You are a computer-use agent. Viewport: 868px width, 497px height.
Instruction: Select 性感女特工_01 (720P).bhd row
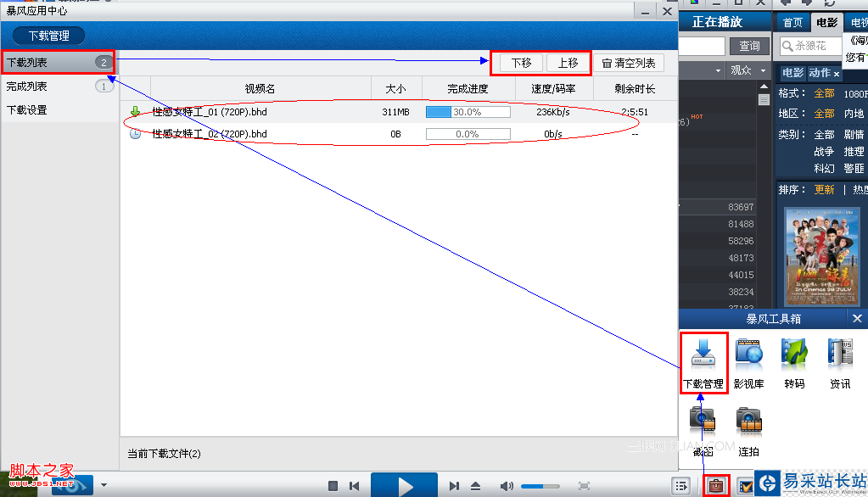pyautogui.click(x=399, y=112)
